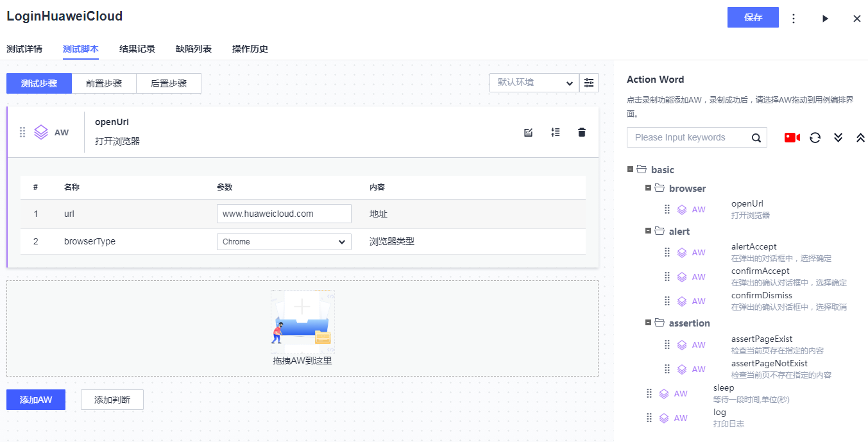Close the LoginHuaweiCloud editor
The width and height of the screenshot is (868, 442).
(857, 19)
